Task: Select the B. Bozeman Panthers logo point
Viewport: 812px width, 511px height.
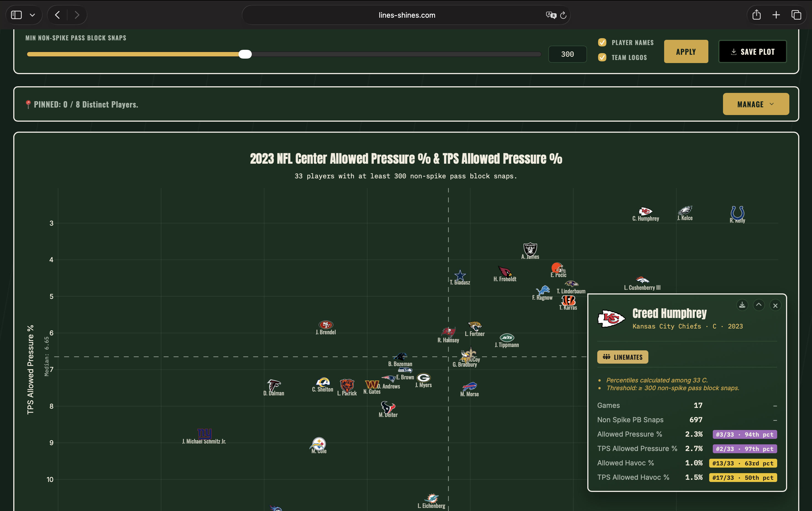Action: coord(400,356)
